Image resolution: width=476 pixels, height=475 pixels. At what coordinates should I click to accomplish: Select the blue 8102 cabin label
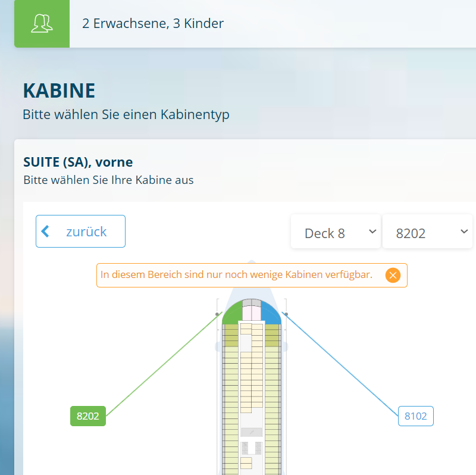pos(415,416)
